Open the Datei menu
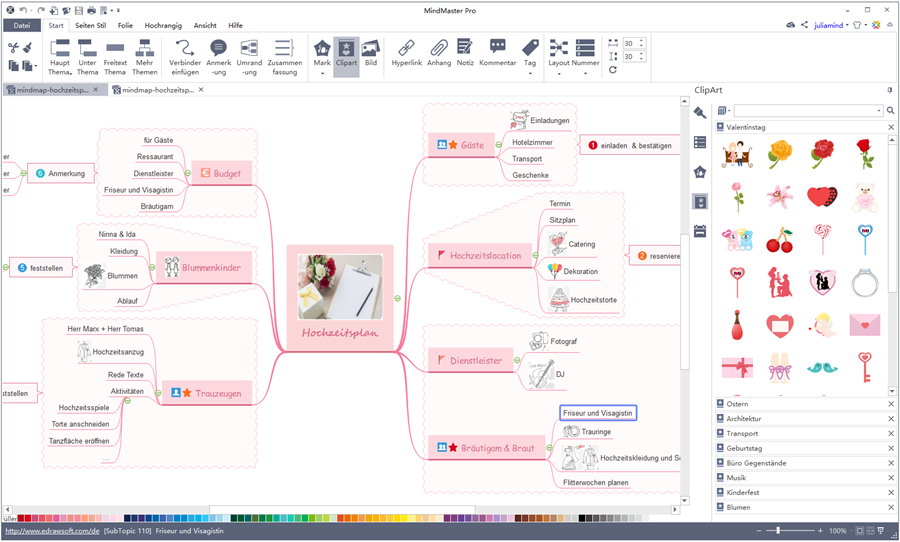The image size is (900, 542). point(22,25)
